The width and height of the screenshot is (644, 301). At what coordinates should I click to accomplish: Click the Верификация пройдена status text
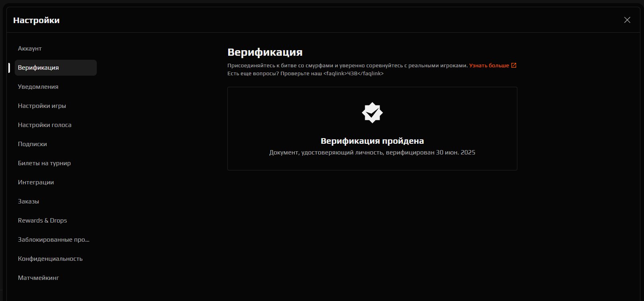click(372, 141)
